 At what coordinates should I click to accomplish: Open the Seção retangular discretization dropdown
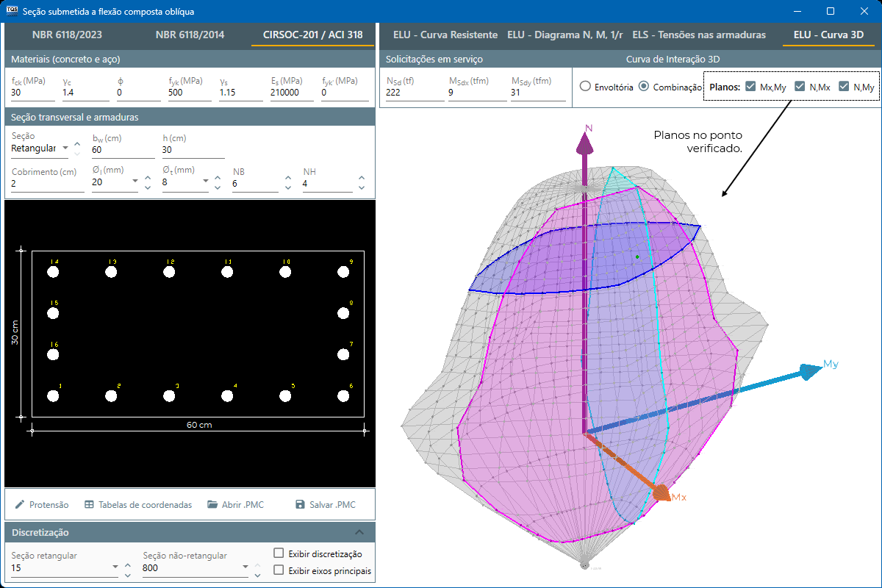[x=115, y=567]
